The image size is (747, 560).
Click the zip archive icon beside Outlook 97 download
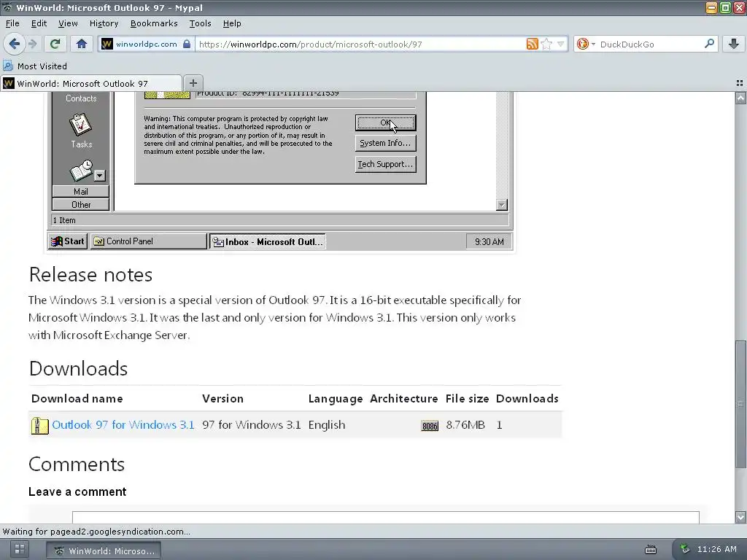coord(39,425)
